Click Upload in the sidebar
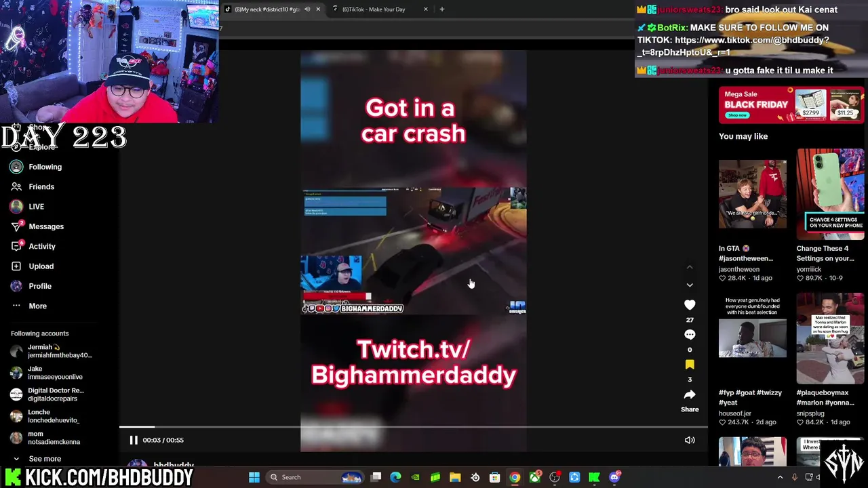 41,266
